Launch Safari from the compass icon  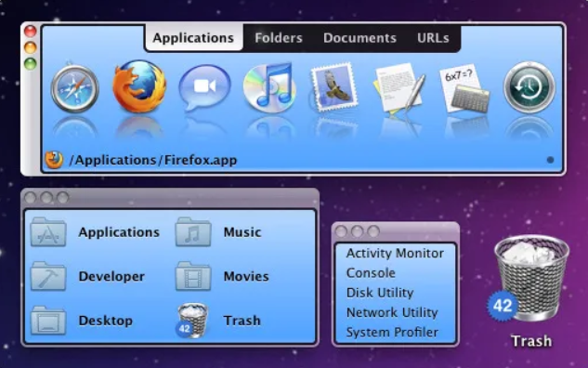point(75,88)
